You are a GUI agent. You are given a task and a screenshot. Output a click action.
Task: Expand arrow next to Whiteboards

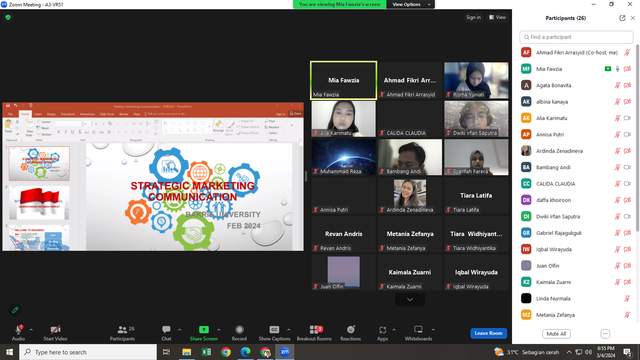point(433,330)
